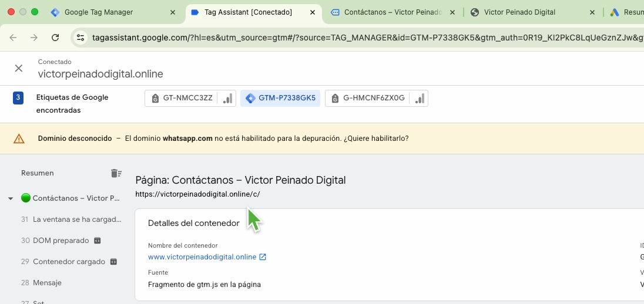644x304 pixels.
Task: Click the Detalles del contenedor heading
Action: pos(193,223)
